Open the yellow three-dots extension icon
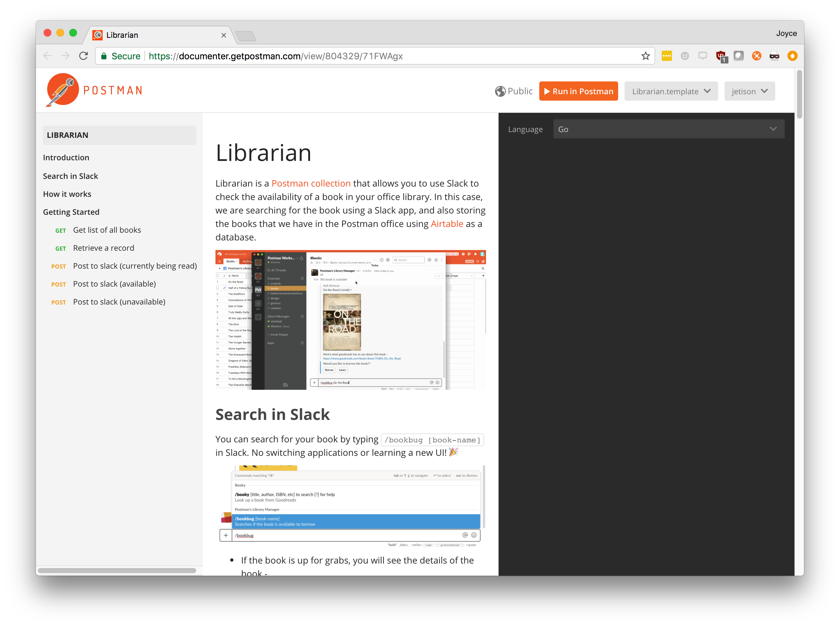Image resolution: width=840 pixels, height=627 pixels. (667, 56)
